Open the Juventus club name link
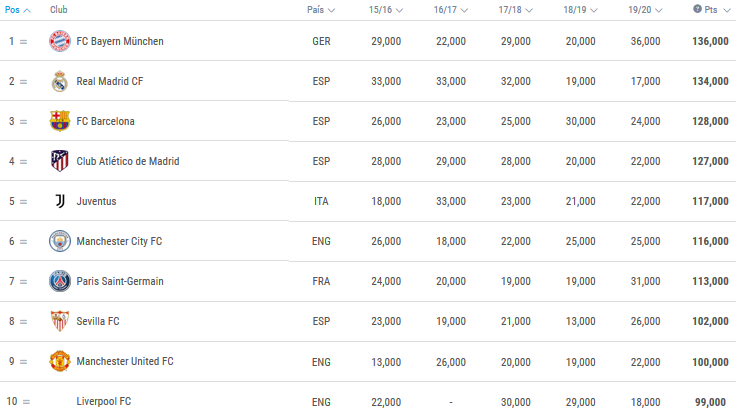Image resolution: width=736 pixels, height=420 pixels. pos(96,201)
